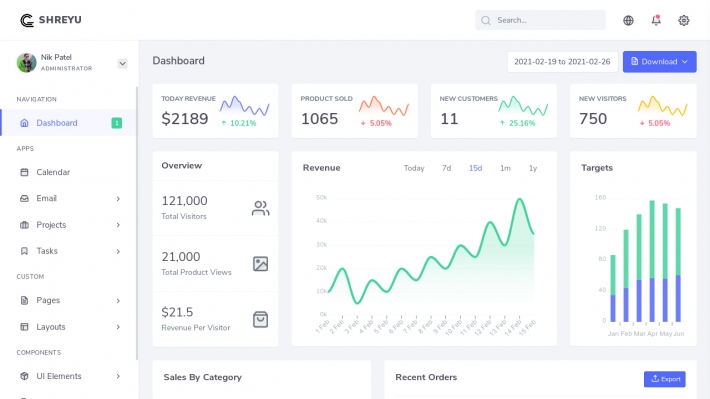Open the Download dropdown button
This screenshot has width=710, height=399.
[x=659, y=62]
